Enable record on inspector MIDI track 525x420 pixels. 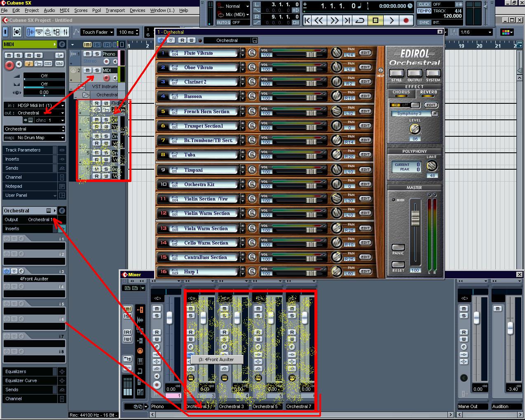[9, 65]
